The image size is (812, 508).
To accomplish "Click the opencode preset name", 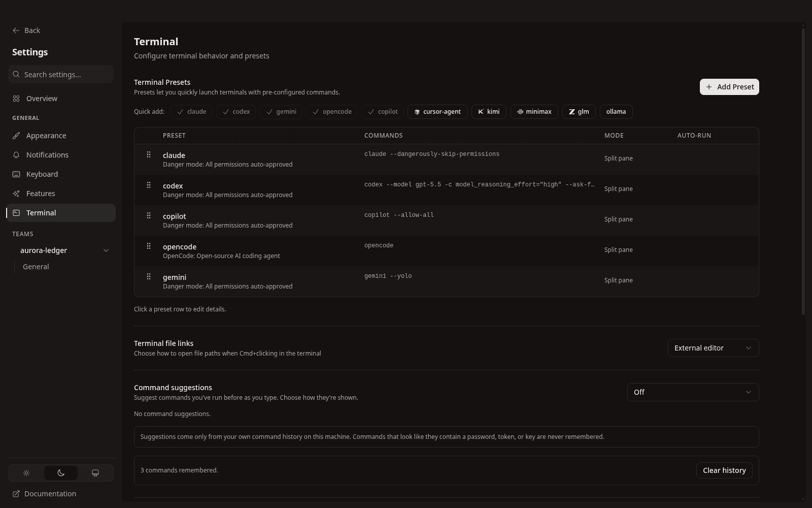I will [x=180, y=247].
